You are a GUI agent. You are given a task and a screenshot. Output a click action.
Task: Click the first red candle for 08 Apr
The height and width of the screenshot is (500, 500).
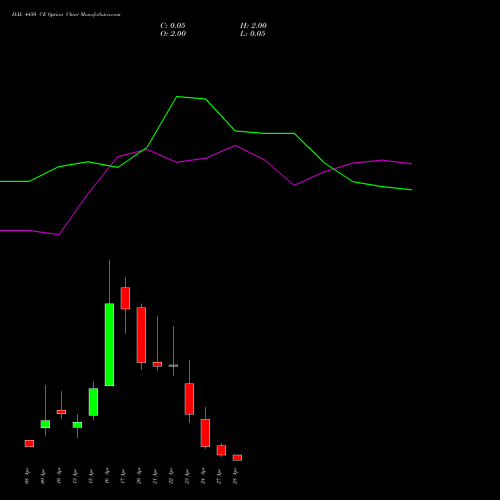pos(29,443)
